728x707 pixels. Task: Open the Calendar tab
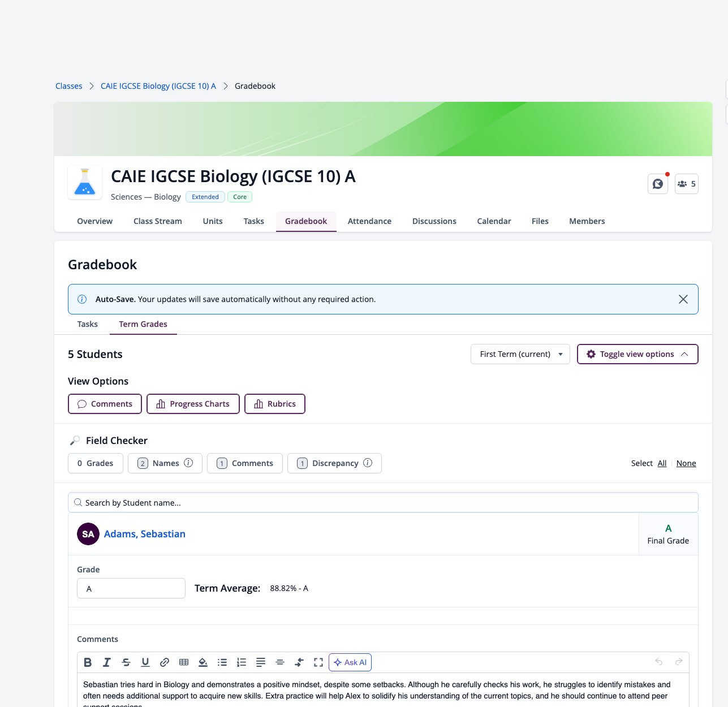pyautogui.click(x=494, y=221)
